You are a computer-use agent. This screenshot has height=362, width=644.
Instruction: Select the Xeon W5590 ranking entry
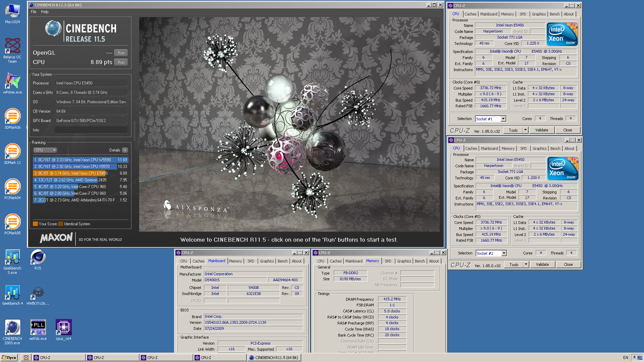(x=80, y=160)
